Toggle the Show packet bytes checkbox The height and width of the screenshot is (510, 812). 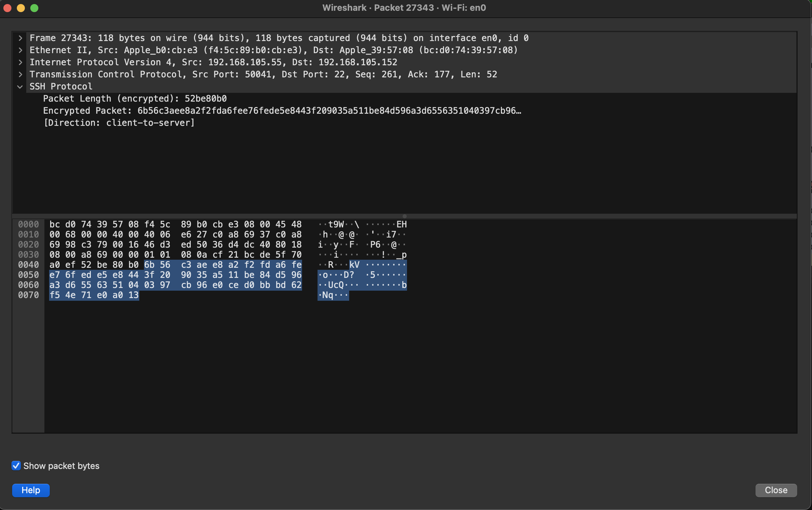pos(16,466)
